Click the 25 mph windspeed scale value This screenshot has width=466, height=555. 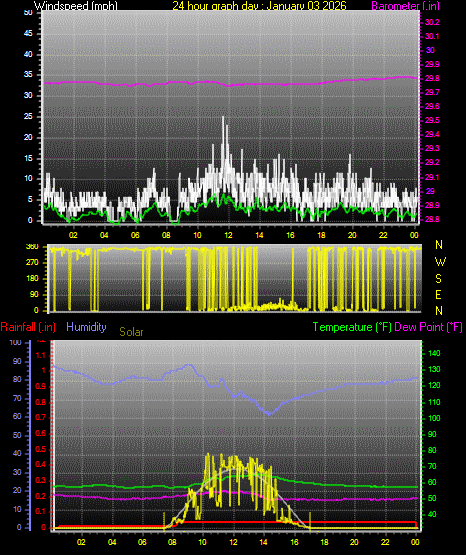click(x=28, y=116)
